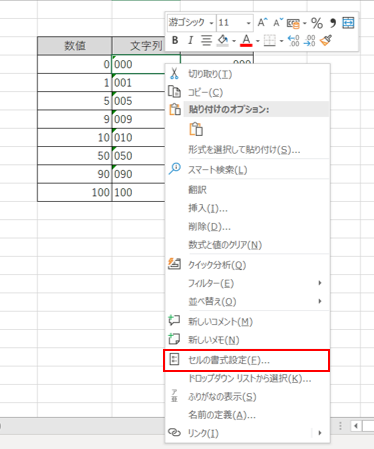
Task: Select 切り取り(T) from context menu
Action: tap(247, 74)
